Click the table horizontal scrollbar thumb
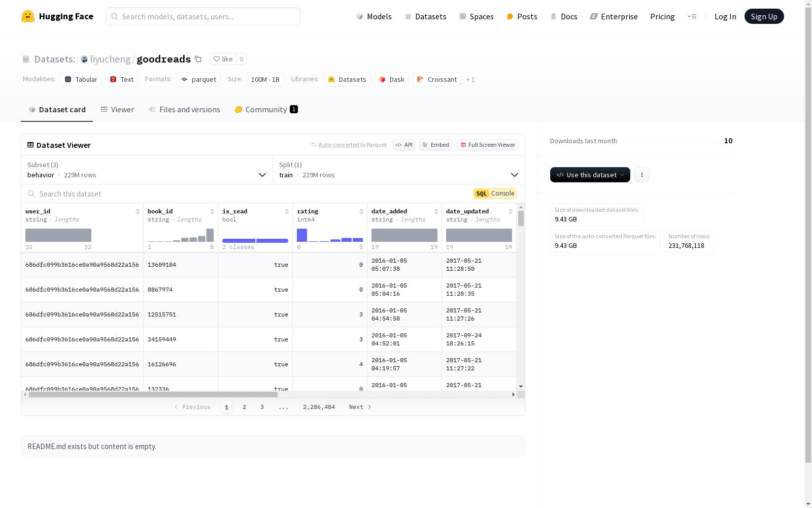The image size is (812, 508). tap(153, 394)
